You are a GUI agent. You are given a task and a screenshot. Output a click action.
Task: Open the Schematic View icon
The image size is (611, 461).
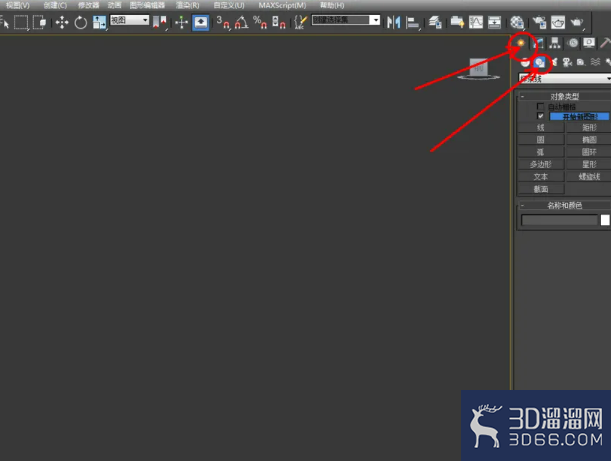point(494,22)
